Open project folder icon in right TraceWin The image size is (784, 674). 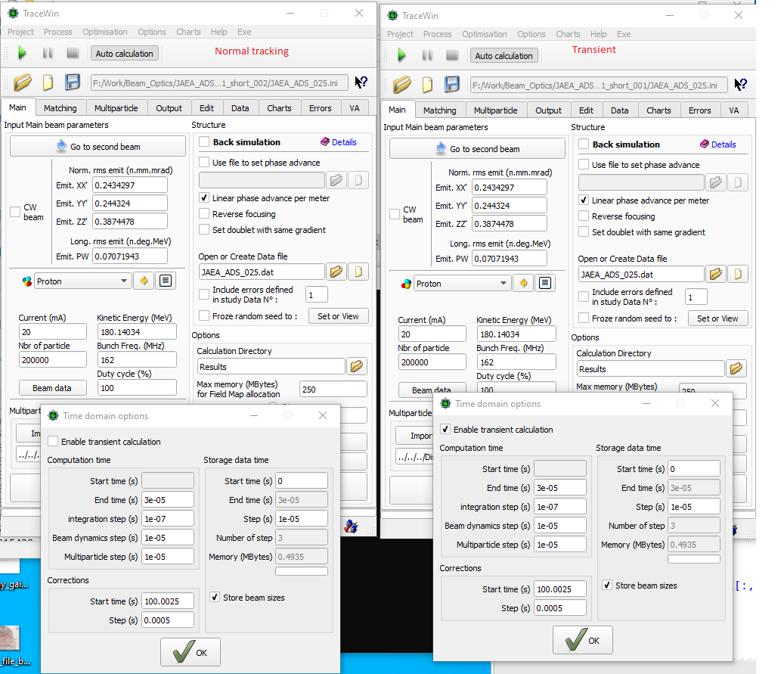click(402, 85)
